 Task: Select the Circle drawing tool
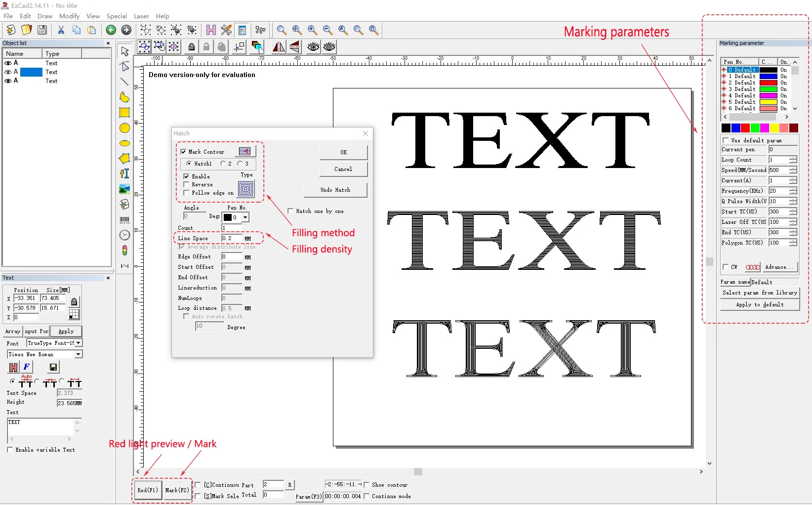point(124,128)
